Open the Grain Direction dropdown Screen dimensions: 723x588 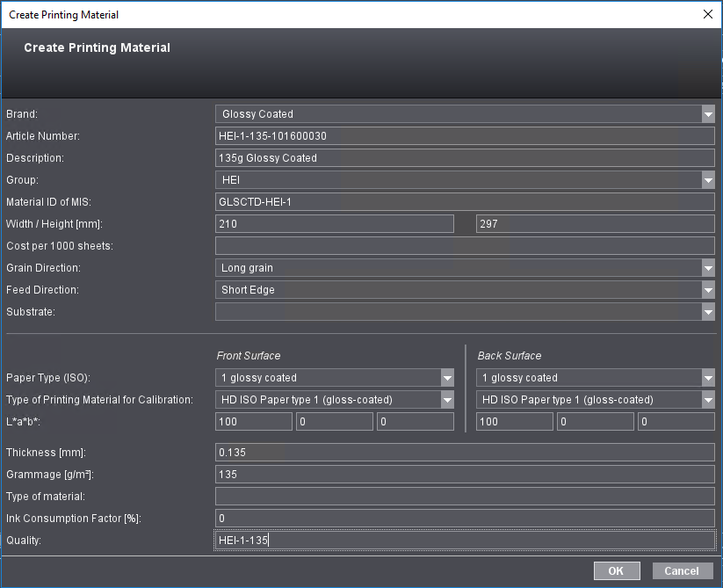(707, 268)
